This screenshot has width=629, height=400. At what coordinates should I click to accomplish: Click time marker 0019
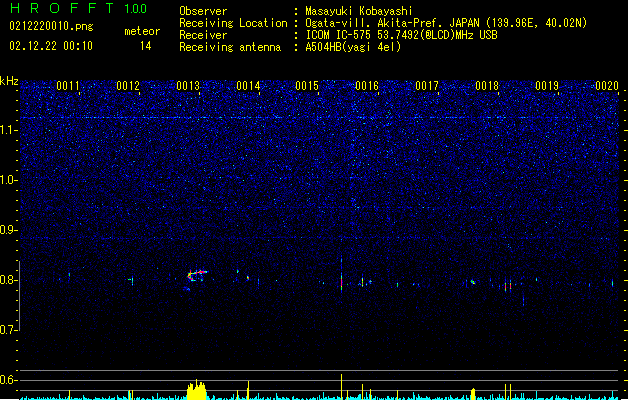click(547, 86)
